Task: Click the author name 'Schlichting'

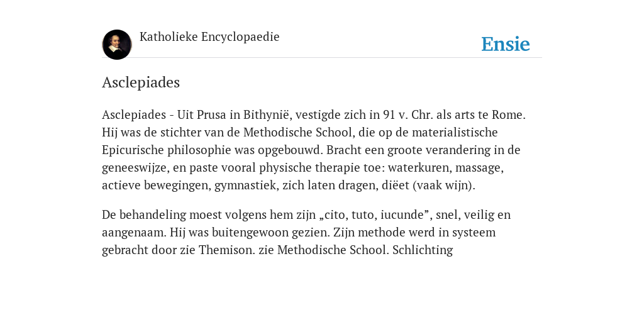Action: click(x=423, y=250)
